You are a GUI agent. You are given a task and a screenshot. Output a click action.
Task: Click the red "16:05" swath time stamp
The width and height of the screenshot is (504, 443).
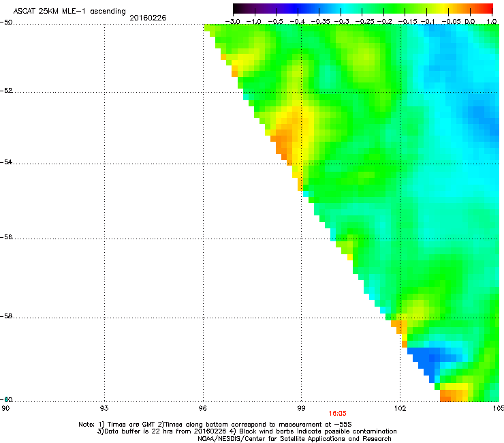[338, 414]
